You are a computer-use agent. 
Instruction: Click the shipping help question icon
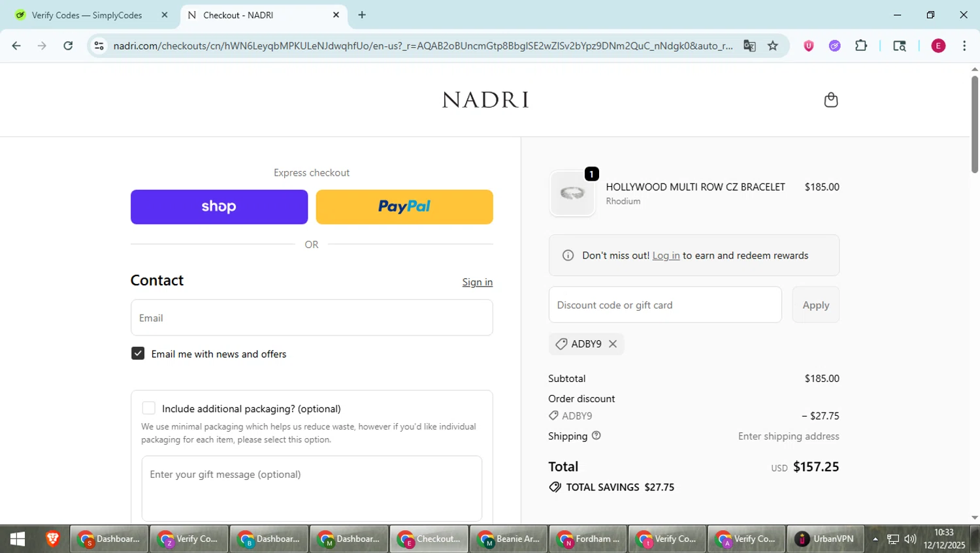(596, 435)
